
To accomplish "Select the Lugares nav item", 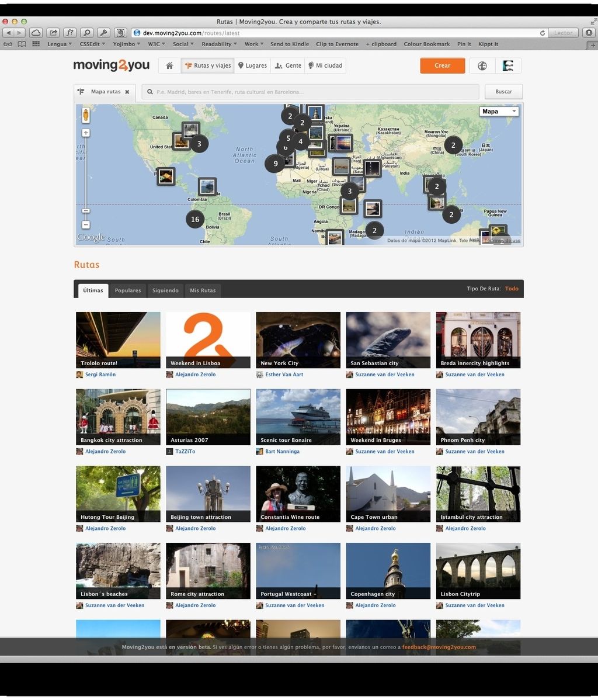I will click(x=252, y=65).
